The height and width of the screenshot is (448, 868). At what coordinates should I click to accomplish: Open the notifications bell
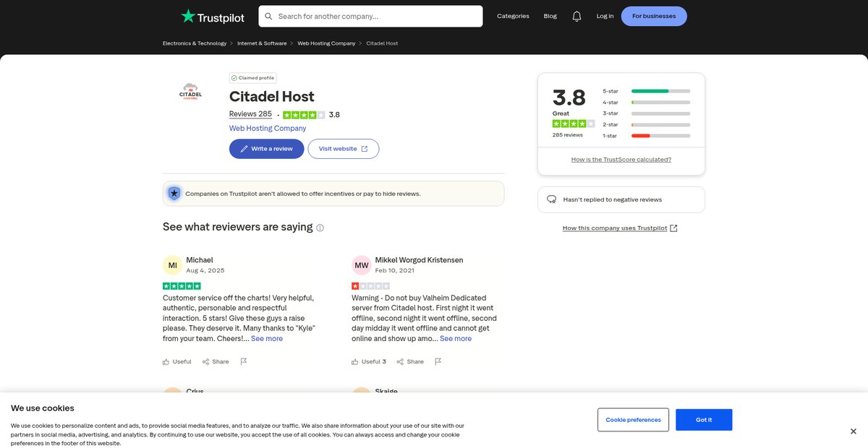pyautogui.click(x=576, y=16)
